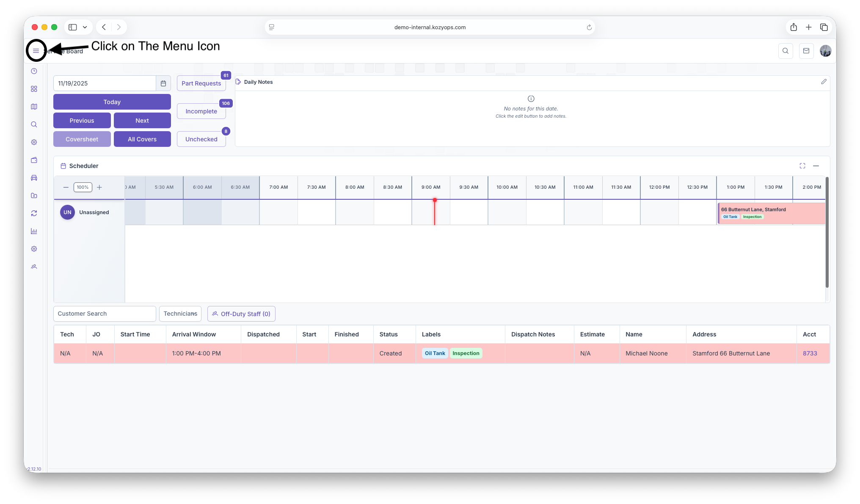Open the map icon in sidebar

tap(34, 107)
